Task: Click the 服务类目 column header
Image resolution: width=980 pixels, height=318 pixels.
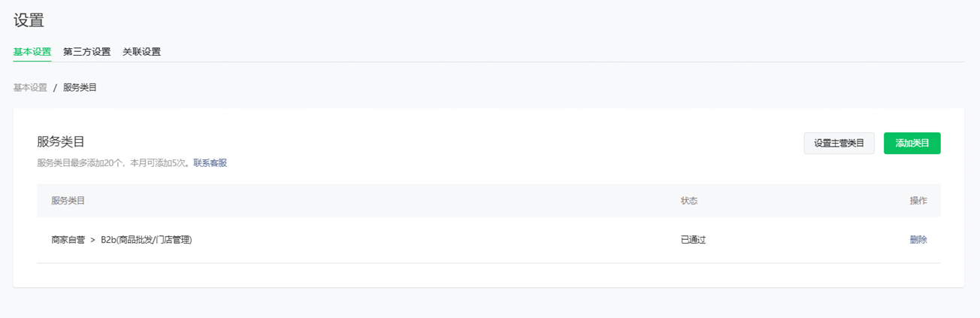Action: click(68, 201)
